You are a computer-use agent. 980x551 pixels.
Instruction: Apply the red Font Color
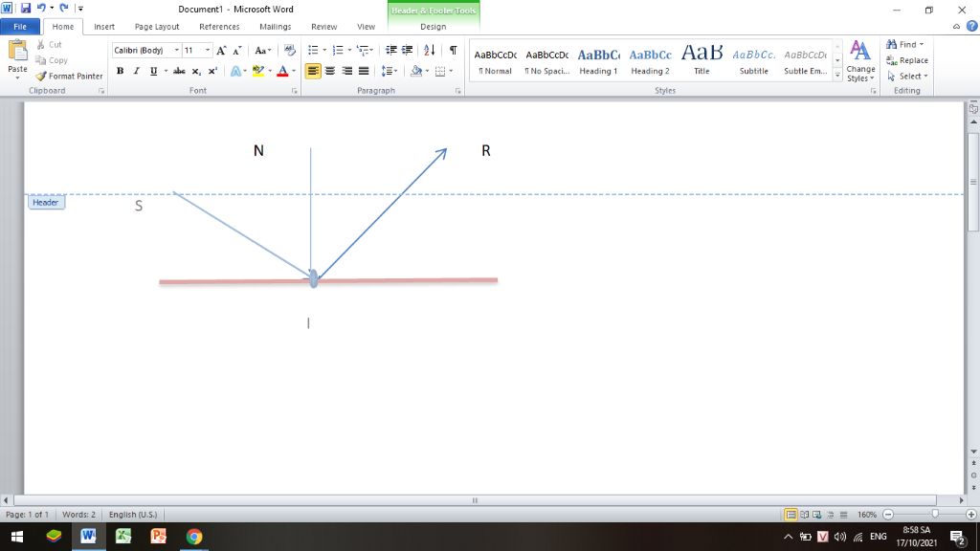pyautogui.click(x=282, y=71)
